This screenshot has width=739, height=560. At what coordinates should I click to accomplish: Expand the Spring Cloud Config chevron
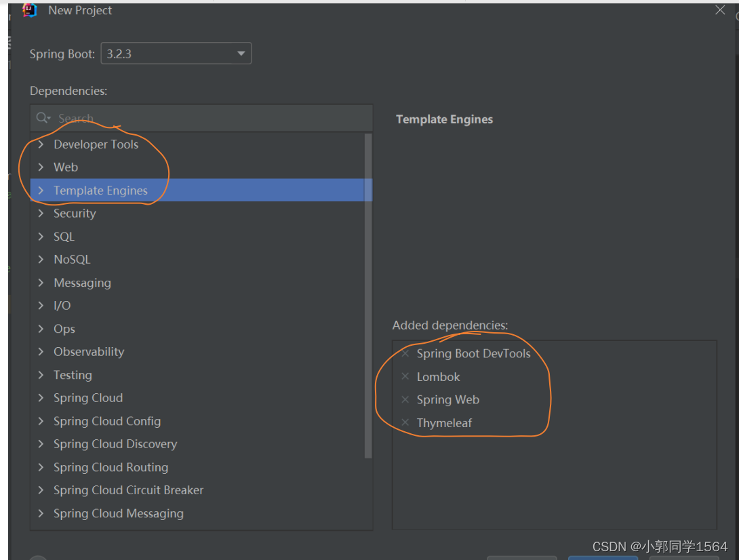tap(41, 421)
